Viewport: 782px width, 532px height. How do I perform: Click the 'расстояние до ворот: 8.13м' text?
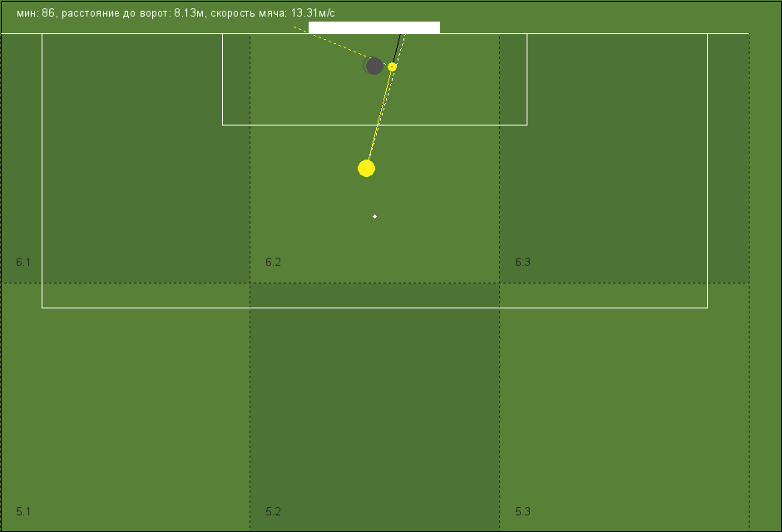(x=132, y=13)
